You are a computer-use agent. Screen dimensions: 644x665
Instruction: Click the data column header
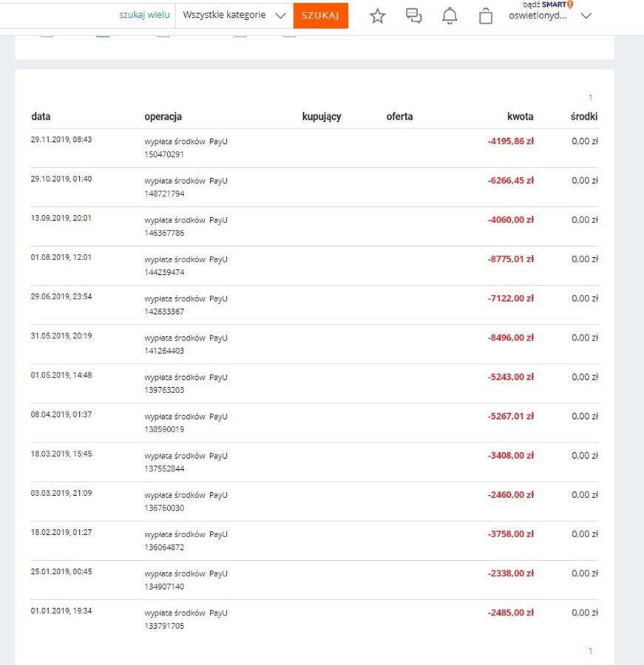point(41,117)
